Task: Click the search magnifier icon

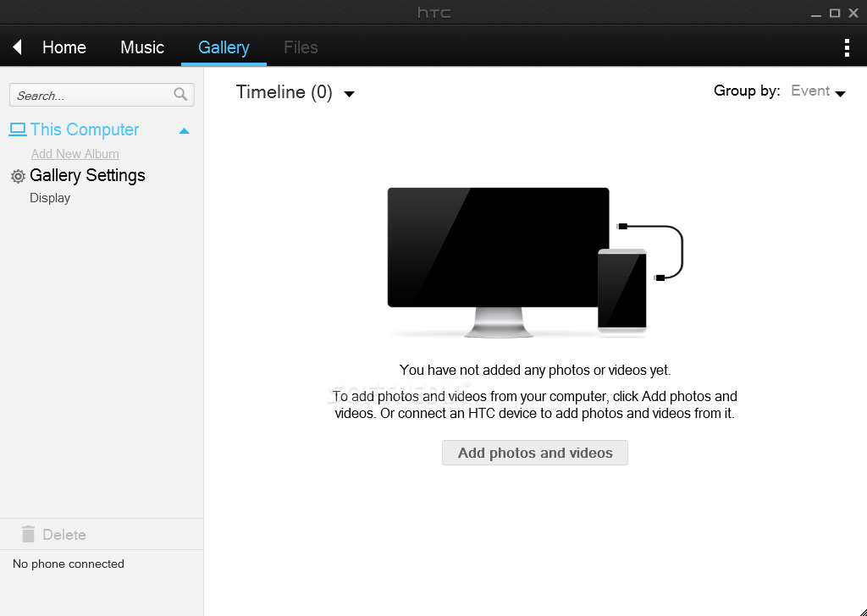Action: point(180,95)
